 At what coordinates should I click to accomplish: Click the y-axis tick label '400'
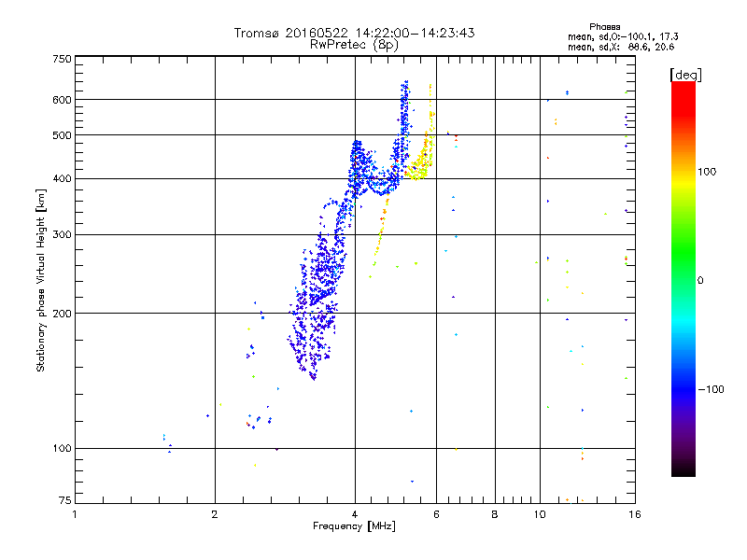(62, 179)
